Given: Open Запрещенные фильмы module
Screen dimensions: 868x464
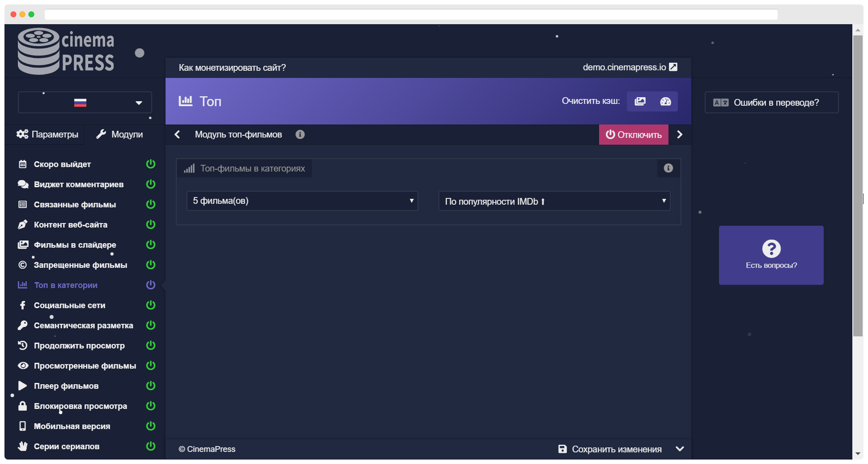Looking at the screenshot, I should (81, 265).
